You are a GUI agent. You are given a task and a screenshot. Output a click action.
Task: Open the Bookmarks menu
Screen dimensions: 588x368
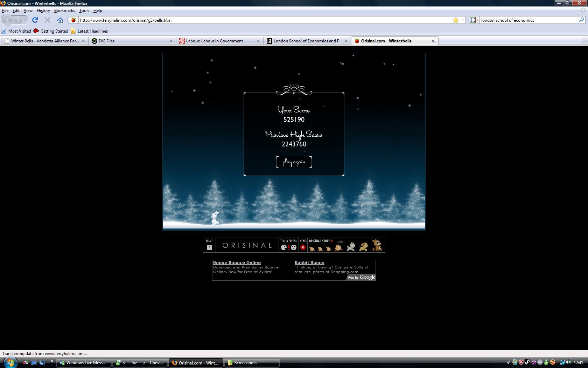pos(64,11)
